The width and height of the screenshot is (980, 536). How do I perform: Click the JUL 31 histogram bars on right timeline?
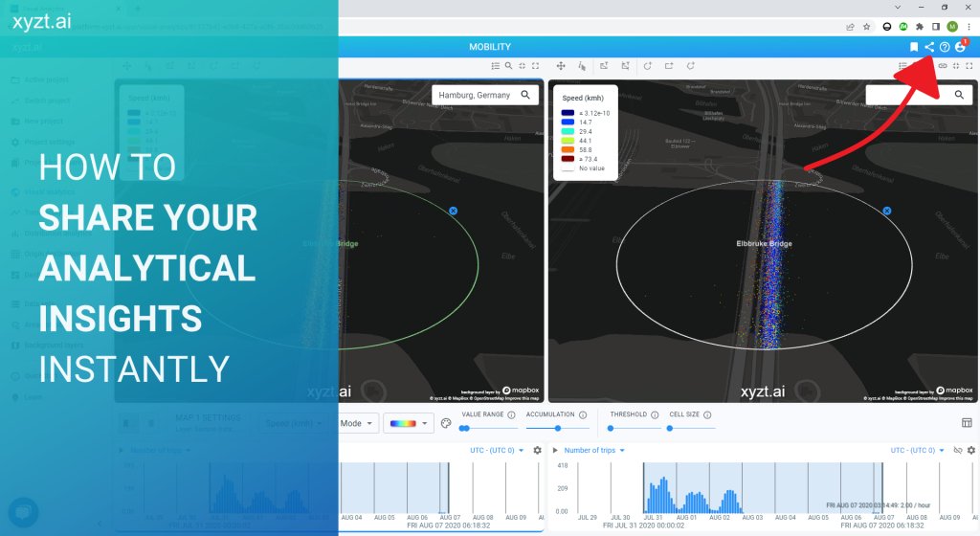coord(659,496)
